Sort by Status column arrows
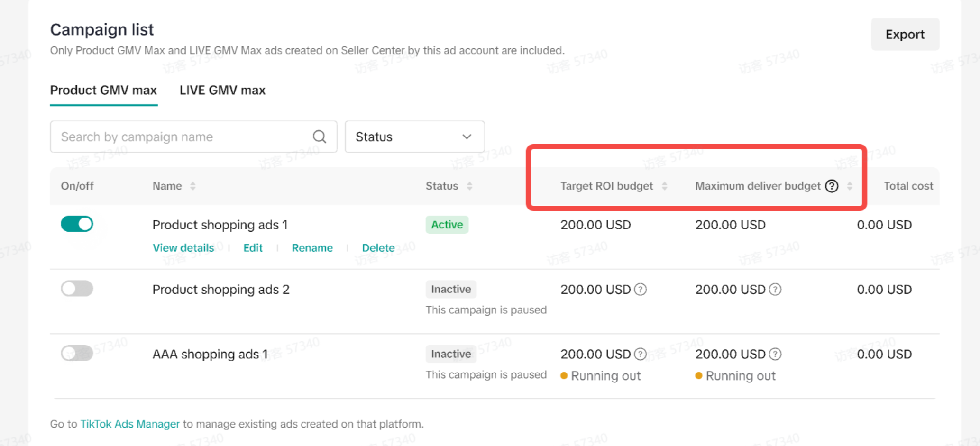This screenshot has height=446, width=980. 469,186
